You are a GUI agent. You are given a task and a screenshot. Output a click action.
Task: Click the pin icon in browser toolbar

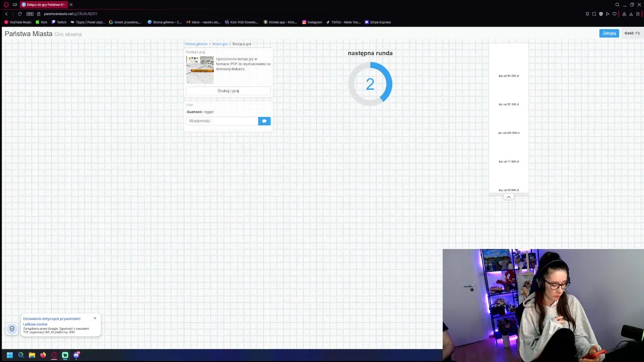click(587, 14)
